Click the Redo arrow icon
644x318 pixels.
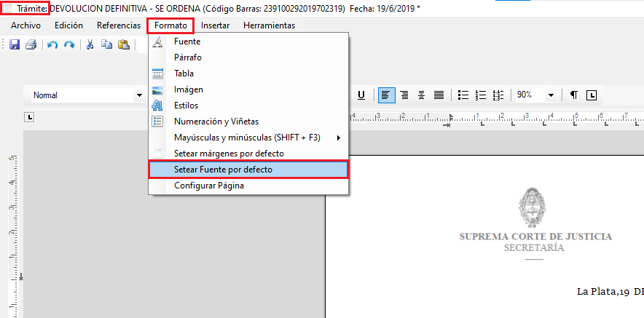[x=69, y=45]
